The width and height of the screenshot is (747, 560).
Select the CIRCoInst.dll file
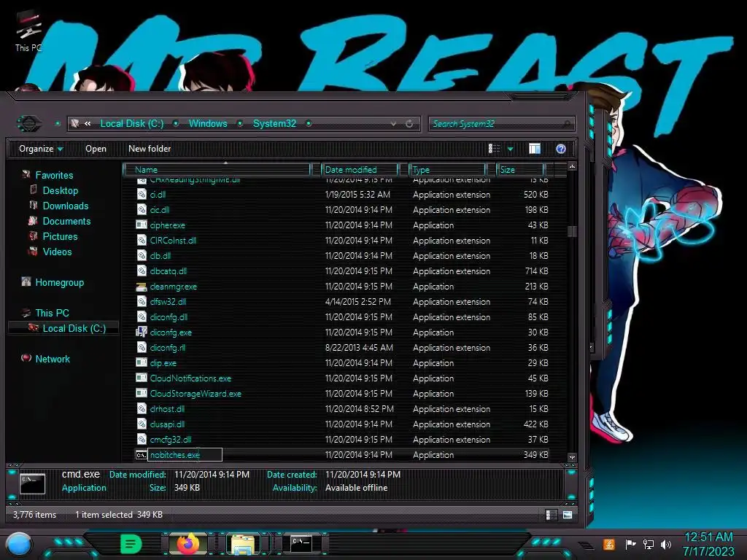pos(173,241)
